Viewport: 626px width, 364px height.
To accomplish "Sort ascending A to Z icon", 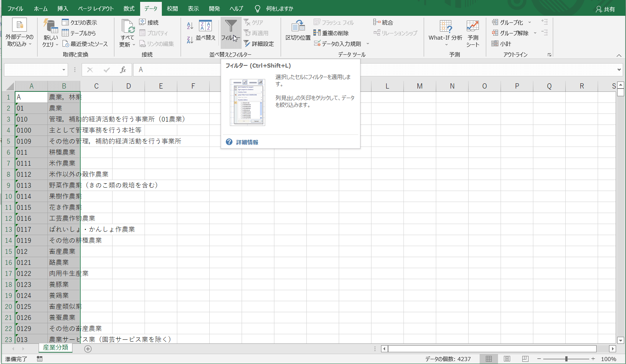I will [x=190, y=26].
